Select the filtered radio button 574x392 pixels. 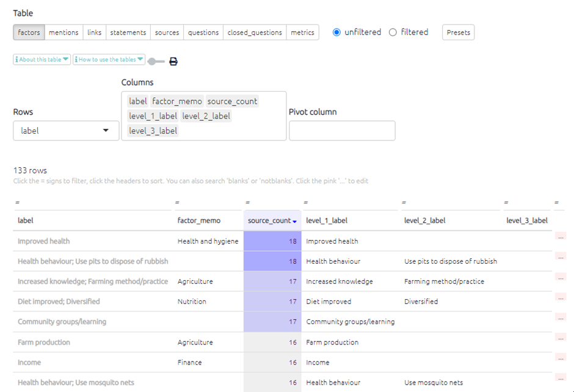pos(393,32)
